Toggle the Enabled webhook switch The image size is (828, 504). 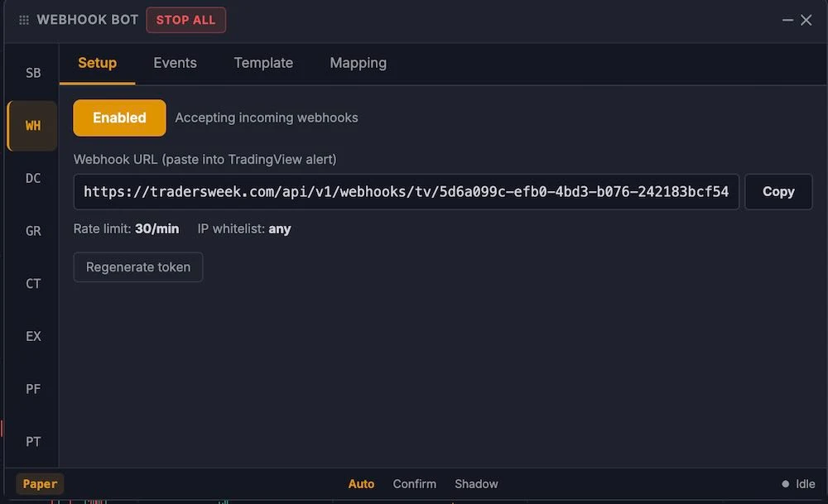coord(119,118)
